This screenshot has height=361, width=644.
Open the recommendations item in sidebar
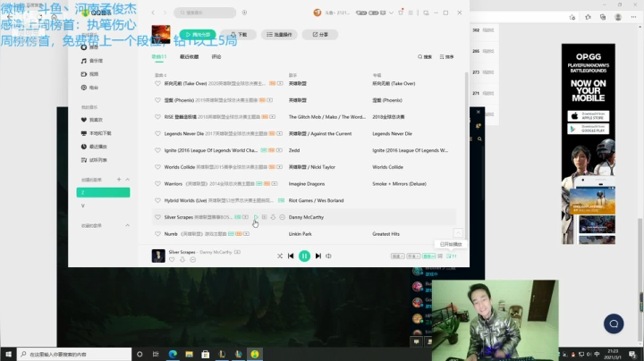[91, 47]
